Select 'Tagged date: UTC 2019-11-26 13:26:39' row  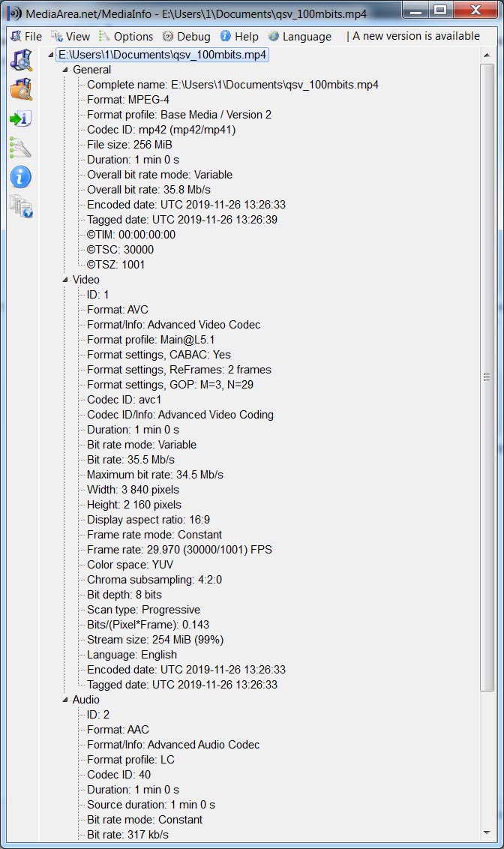tap(182, 220)
